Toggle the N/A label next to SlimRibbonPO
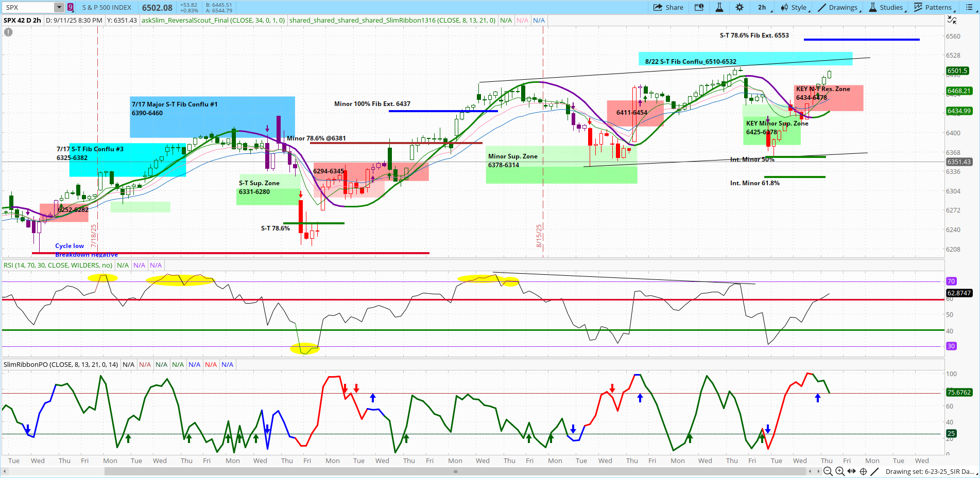The height and width of the screenshot is (478, 980). click(128, 364)
